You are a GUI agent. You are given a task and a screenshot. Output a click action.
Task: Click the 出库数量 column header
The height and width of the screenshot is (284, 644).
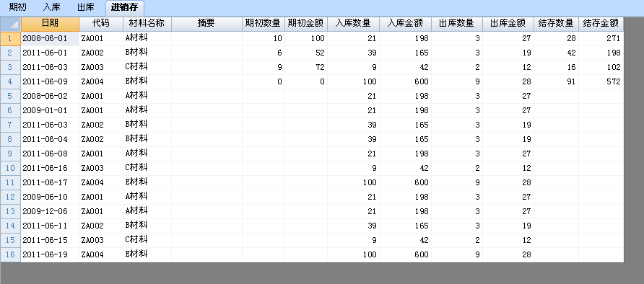(x=457, y=25)
